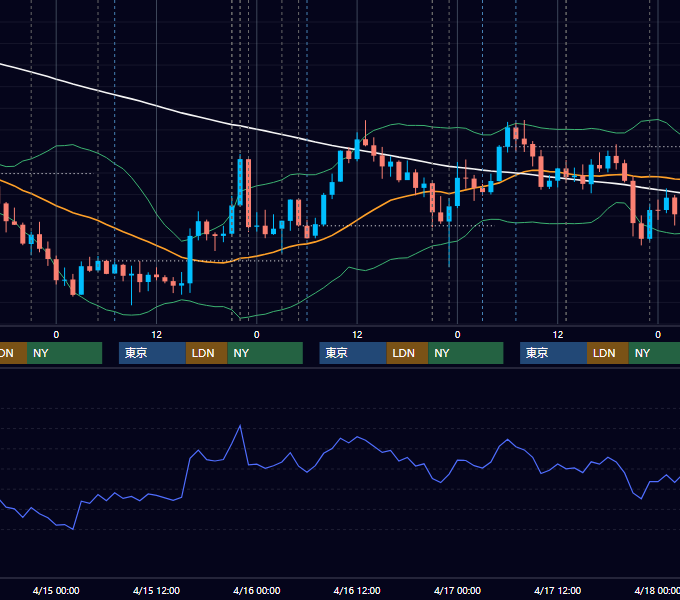Click hour label 12 above 4/16 12:00
This screenshot has height=600, width=680.
pyautogui.click(x=357, y=335)
